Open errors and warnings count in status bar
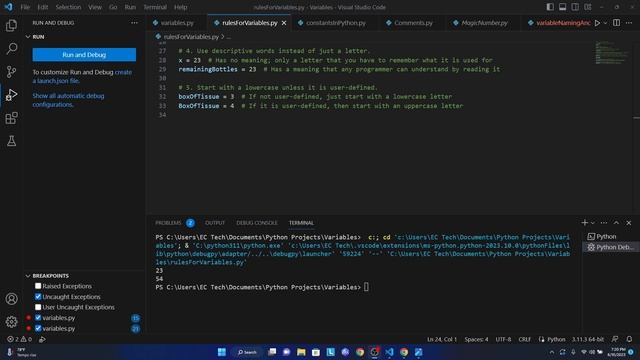The width and height of the screenshot is (640, 360). 19,339
